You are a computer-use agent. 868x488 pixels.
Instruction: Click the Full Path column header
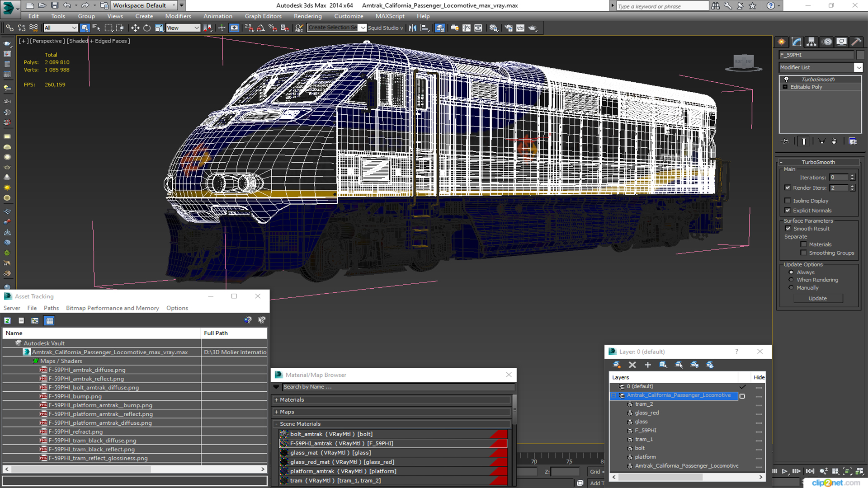[x=234, y=333]
